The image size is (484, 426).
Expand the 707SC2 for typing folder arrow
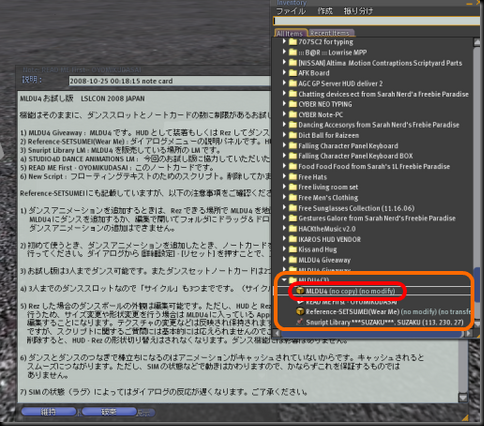[284, 41]
